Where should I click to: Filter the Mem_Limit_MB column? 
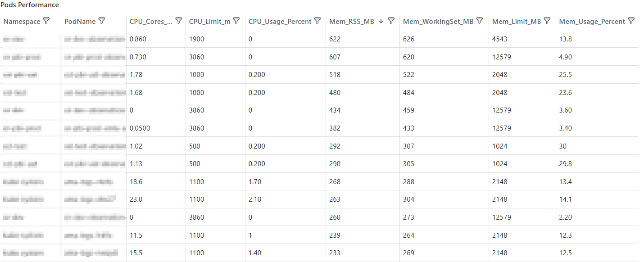pyautogui.click(x=547, y=21)
